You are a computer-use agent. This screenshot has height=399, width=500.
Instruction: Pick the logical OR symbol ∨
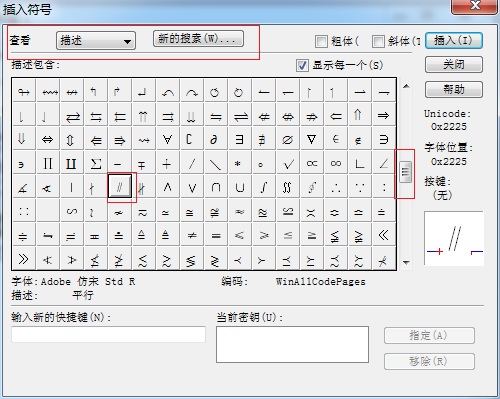click(x=192, y=187)
